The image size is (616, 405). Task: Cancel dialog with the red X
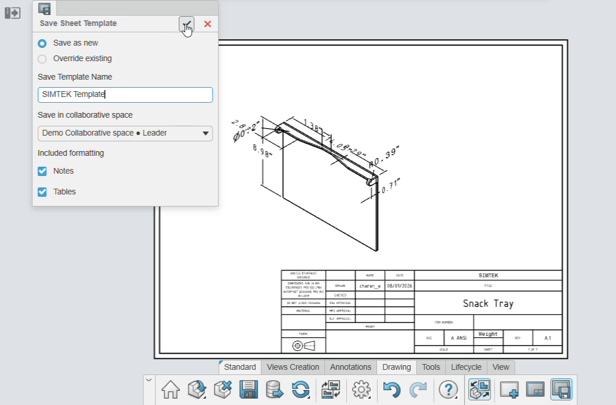[207, 24]
